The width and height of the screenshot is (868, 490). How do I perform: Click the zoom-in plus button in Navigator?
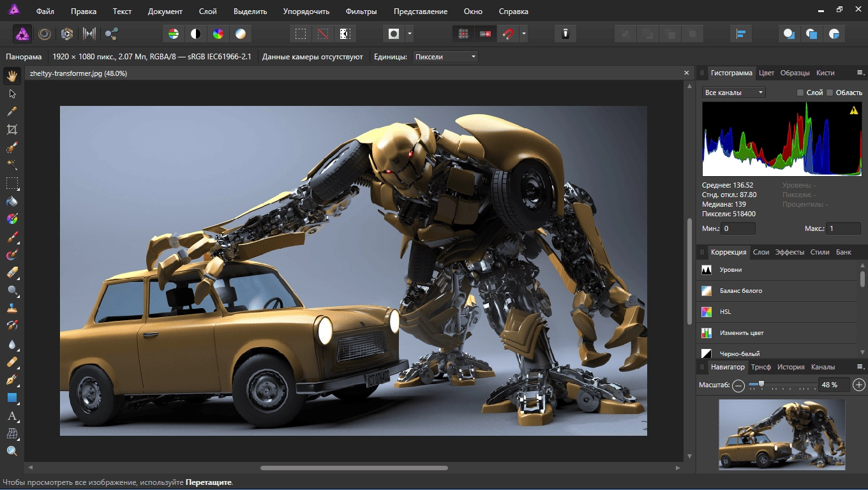859,385
